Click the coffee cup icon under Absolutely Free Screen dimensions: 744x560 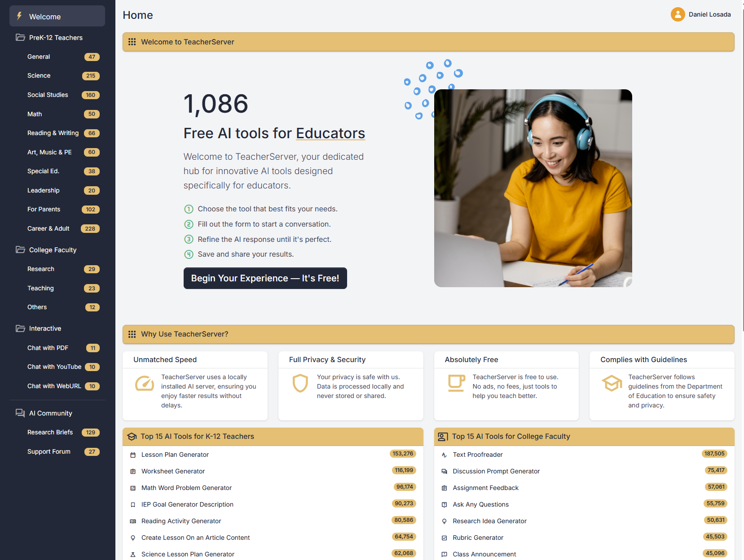point(456,383)
